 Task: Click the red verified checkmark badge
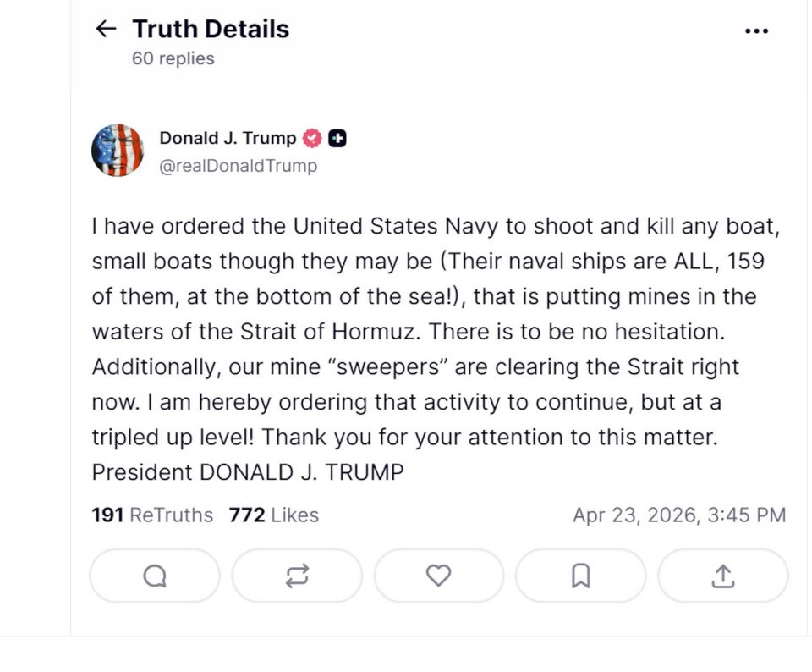click(312, 139)
